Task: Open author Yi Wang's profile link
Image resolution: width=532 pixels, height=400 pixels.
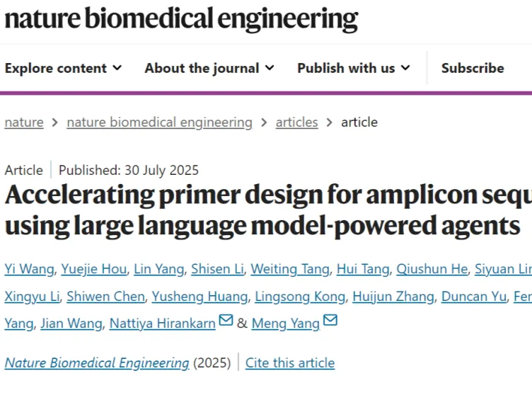Action: click(30, 269)
